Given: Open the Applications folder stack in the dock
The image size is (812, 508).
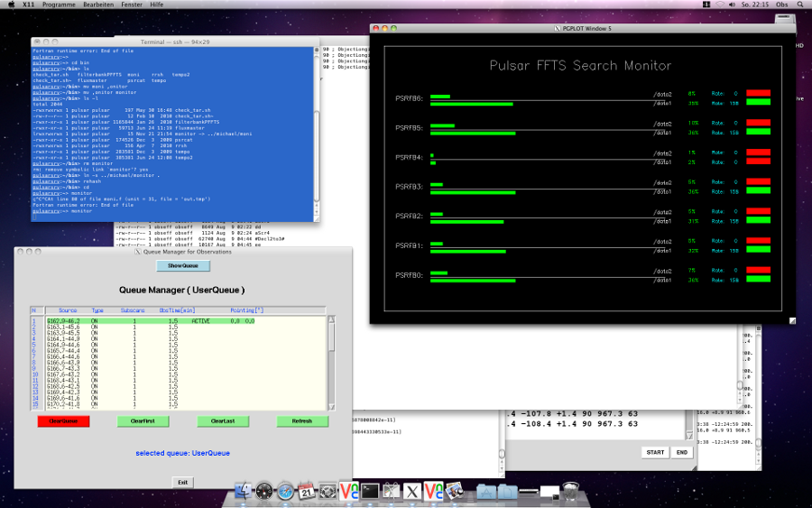Looking at the screenshot, I should click(x=485, y=492).
